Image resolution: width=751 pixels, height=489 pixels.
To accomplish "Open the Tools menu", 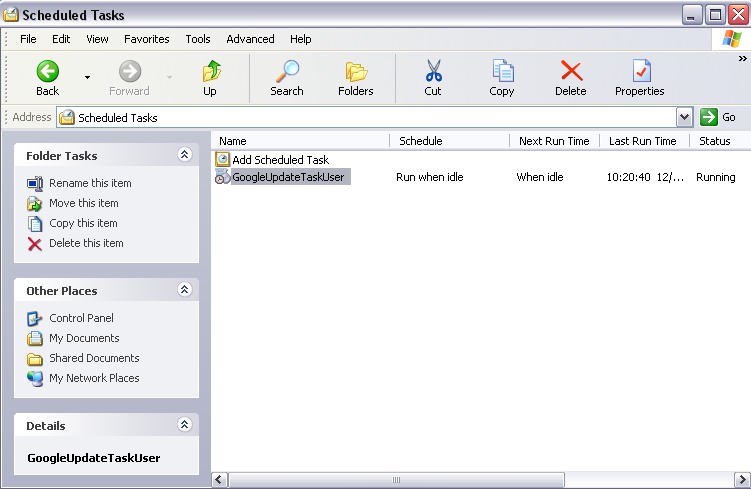I will pyautogui.click(x=198, y=39).
